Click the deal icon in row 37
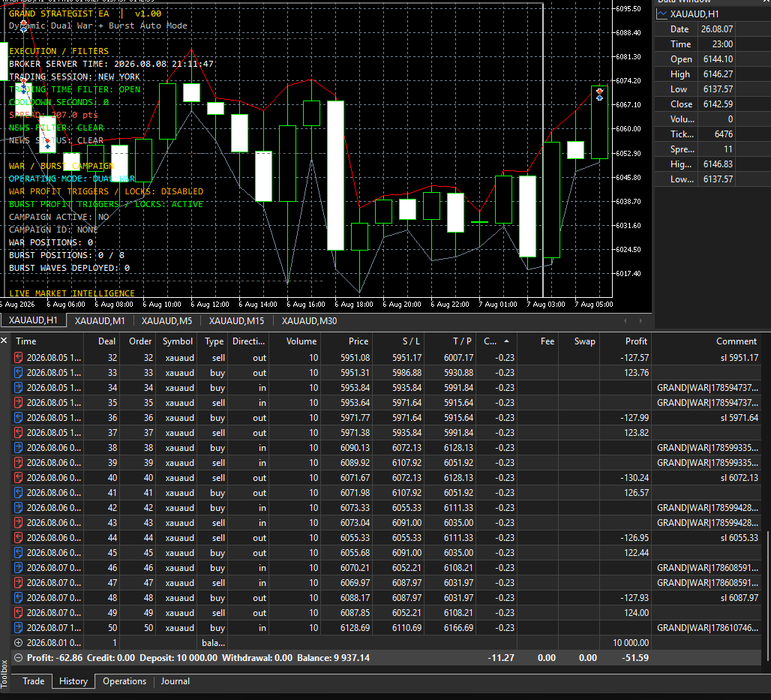 [18, 432]
